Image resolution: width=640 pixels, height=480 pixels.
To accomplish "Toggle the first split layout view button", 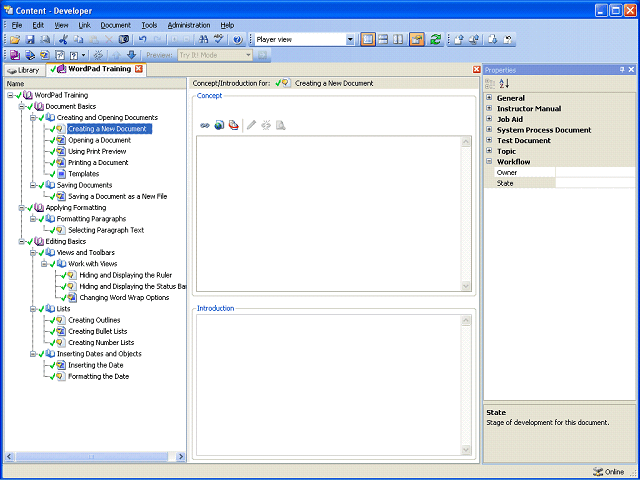I will click(x=368, y=40).
